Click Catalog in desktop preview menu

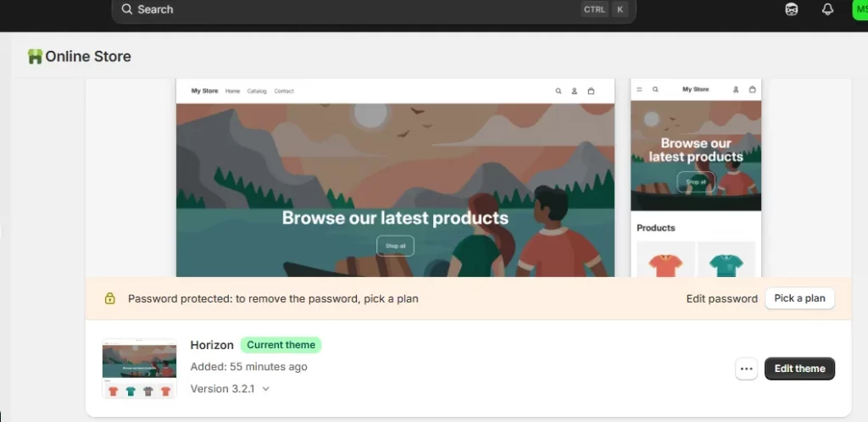[257, 92]
